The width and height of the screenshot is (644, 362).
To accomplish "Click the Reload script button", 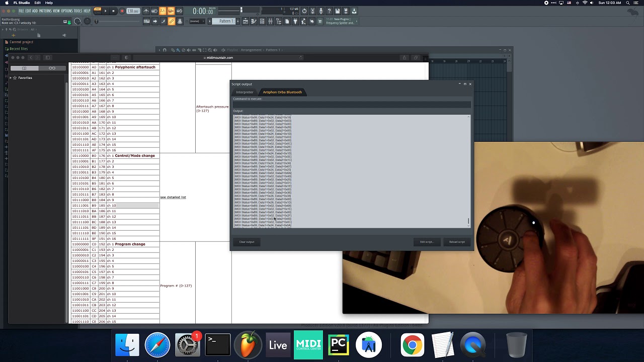I will point(457,242).
